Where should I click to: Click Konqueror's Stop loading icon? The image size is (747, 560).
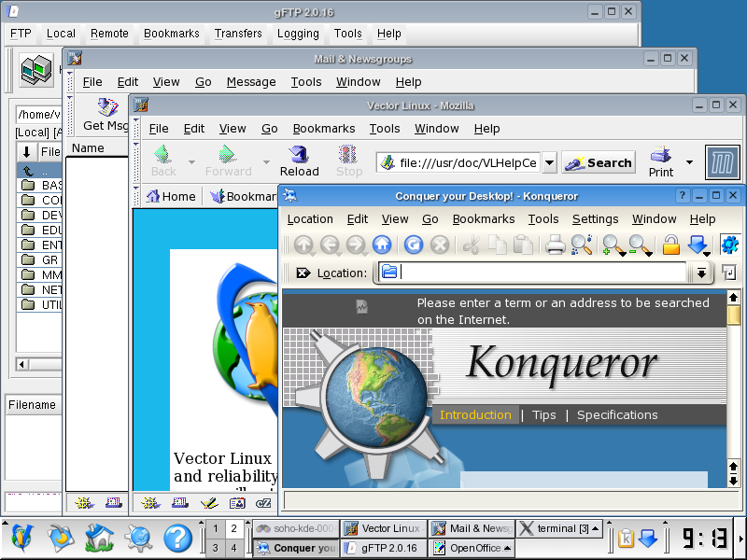point(440,245)
